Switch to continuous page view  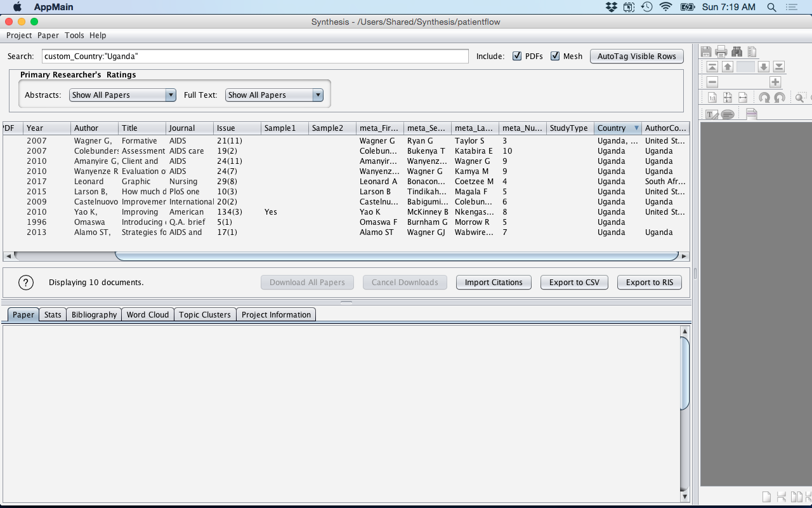click(781, 497)
